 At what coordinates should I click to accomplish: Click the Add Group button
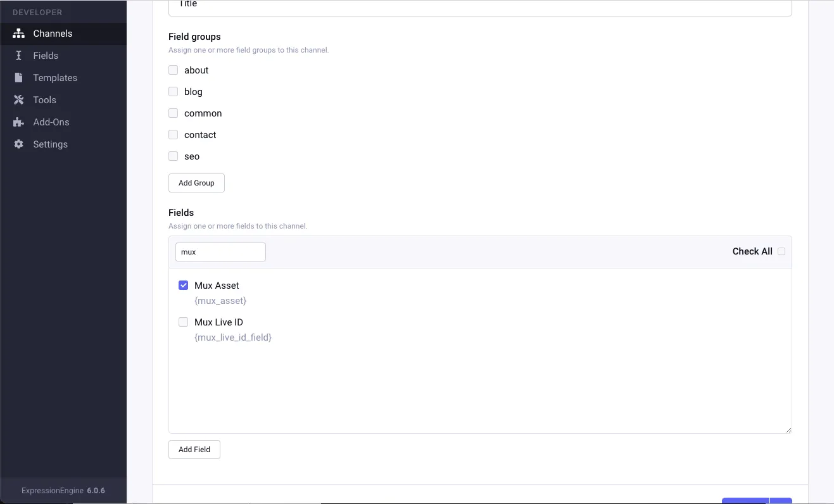click(196, 183)
